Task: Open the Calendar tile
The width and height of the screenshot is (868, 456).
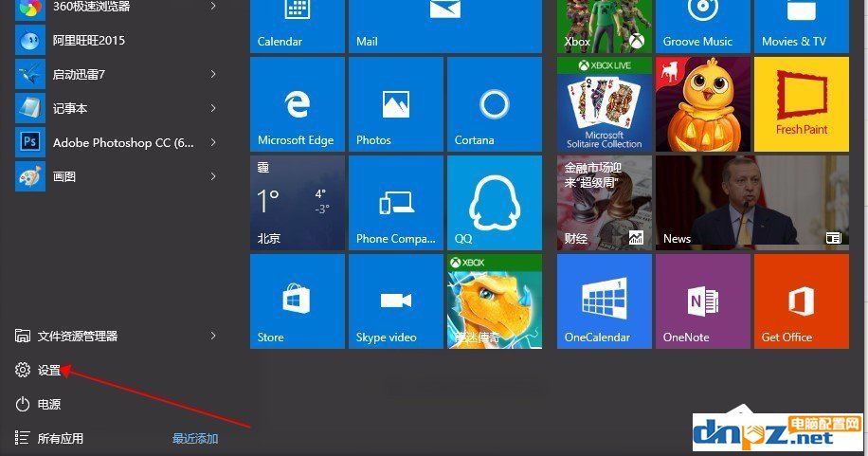Action: (x=298, y=26)
